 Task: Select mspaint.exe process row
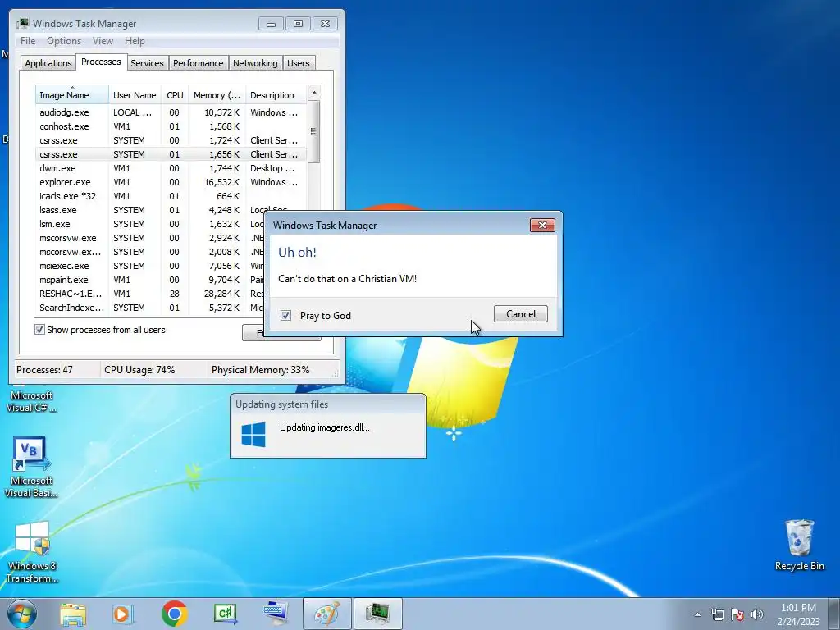coord(150,280)
